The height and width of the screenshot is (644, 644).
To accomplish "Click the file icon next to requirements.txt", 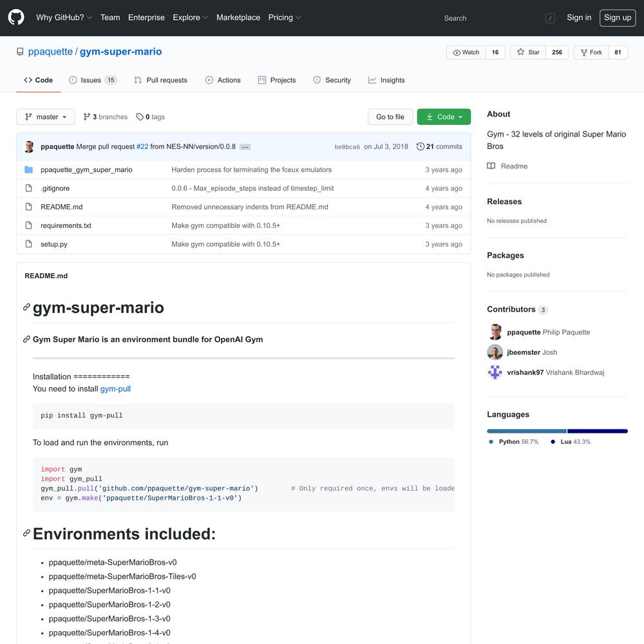I will [x=29, y=225].
